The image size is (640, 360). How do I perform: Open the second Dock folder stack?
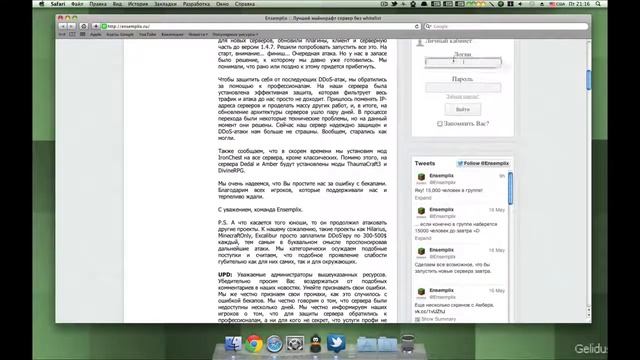(387, 344)
